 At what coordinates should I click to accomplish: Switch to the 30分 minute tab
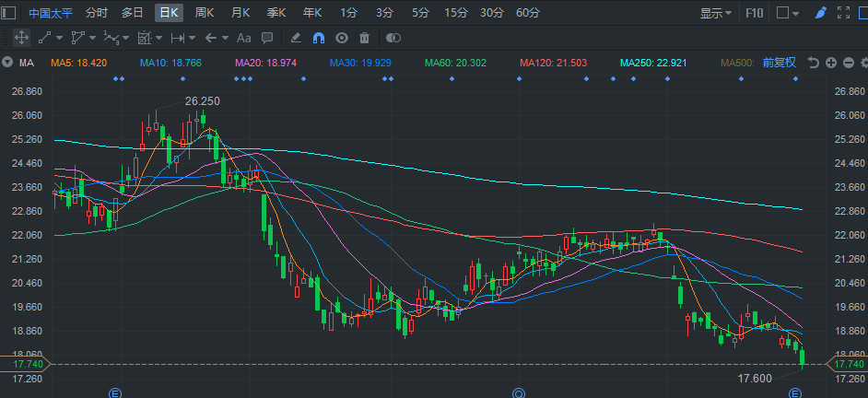pyautogui.click(x=491, y=12)
